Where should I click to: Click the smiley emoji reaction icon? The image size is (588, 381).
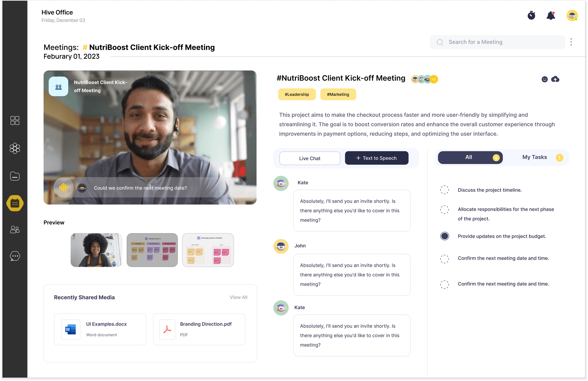544,79
